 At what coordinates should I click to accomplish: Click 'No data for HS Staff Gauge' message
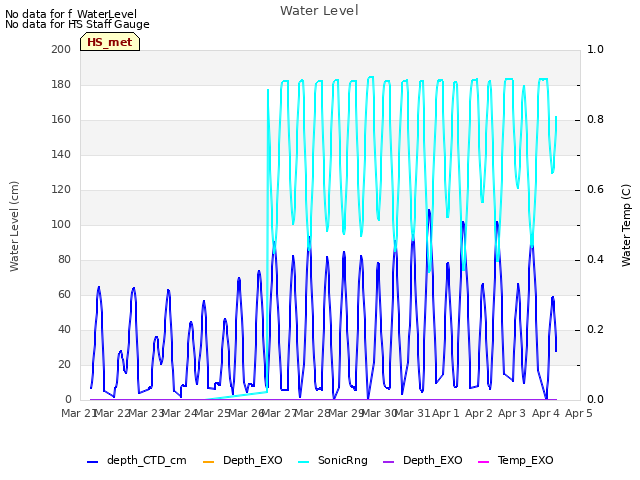point(77,24)
